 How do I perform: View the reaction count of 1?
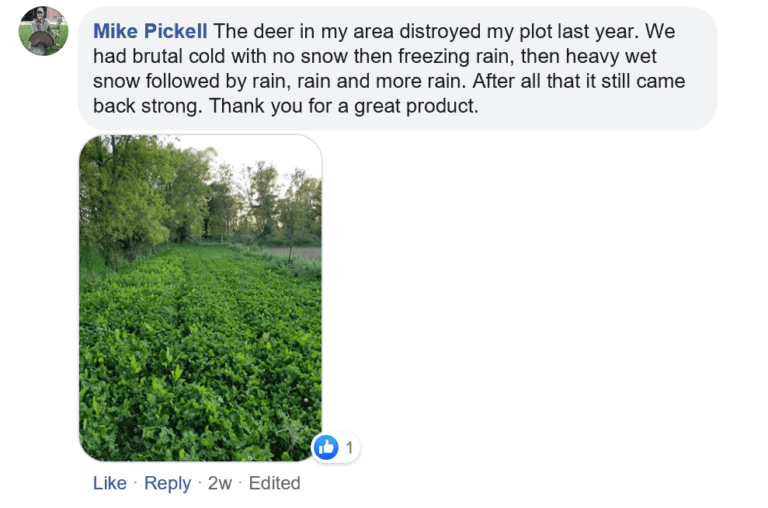tap(349, 447)
